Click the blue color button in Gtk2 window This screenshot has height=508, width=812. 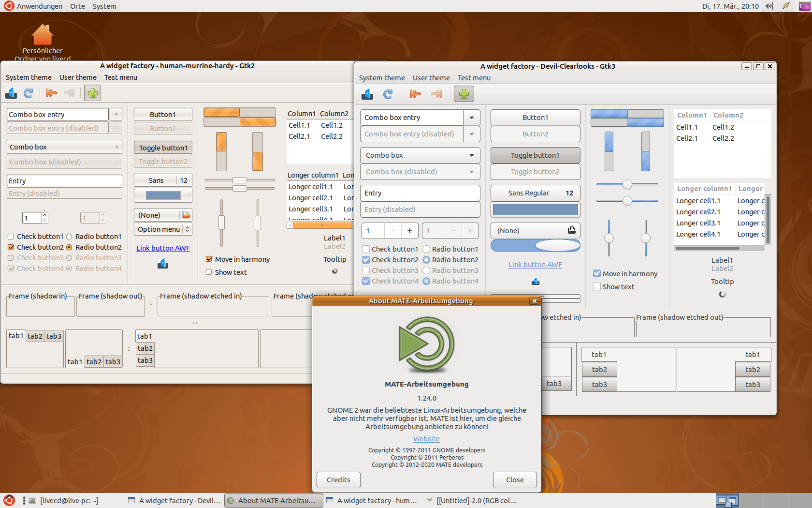(x=163, y=195)
